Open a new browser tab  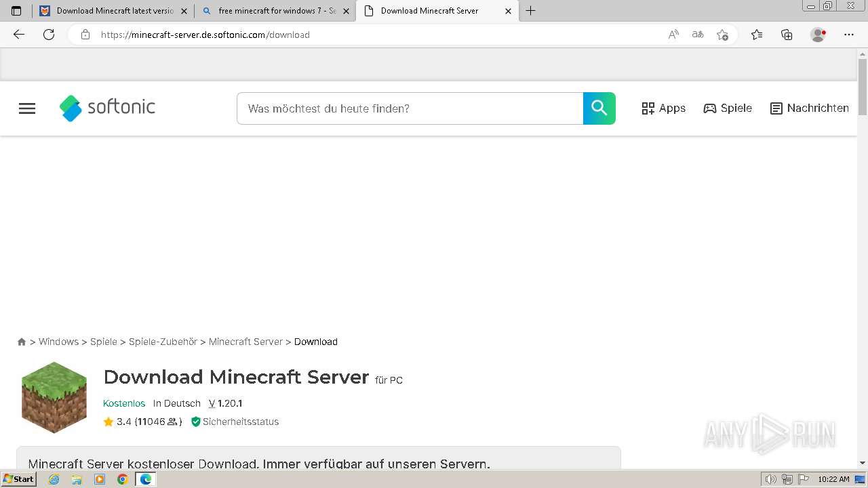(x=531, y=11)
